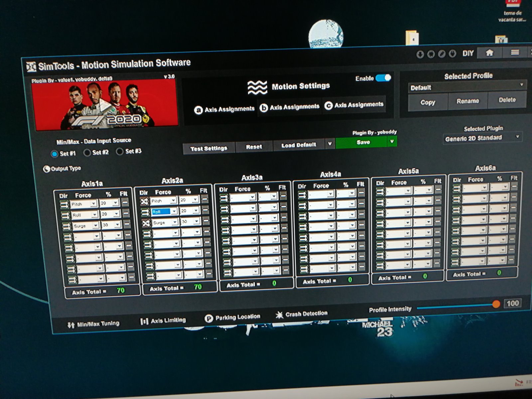Toggle the Enable motion switch

(x=383, y=78)
